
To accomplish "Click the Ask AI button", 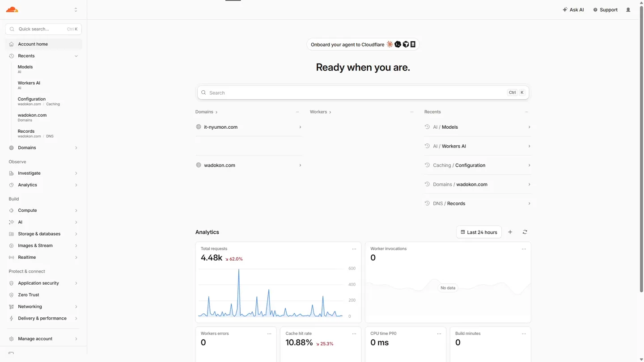I will pos(573,10).
